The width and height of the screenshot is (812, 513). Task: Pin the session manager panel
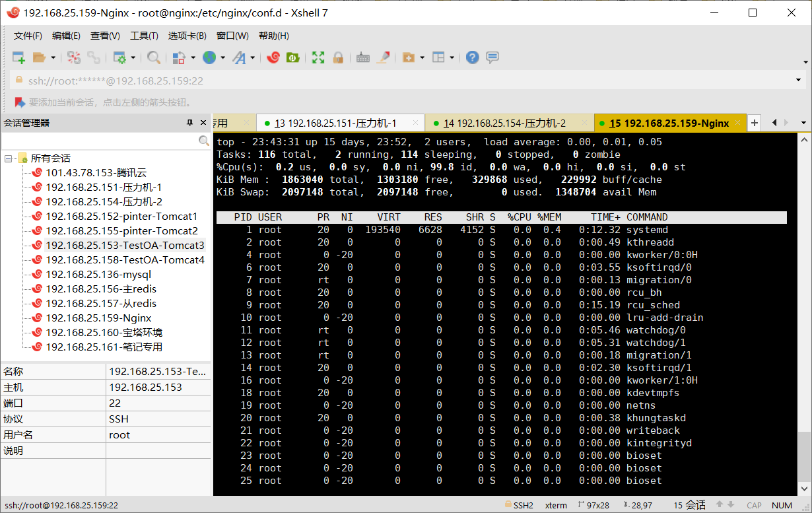click(189, 123)
